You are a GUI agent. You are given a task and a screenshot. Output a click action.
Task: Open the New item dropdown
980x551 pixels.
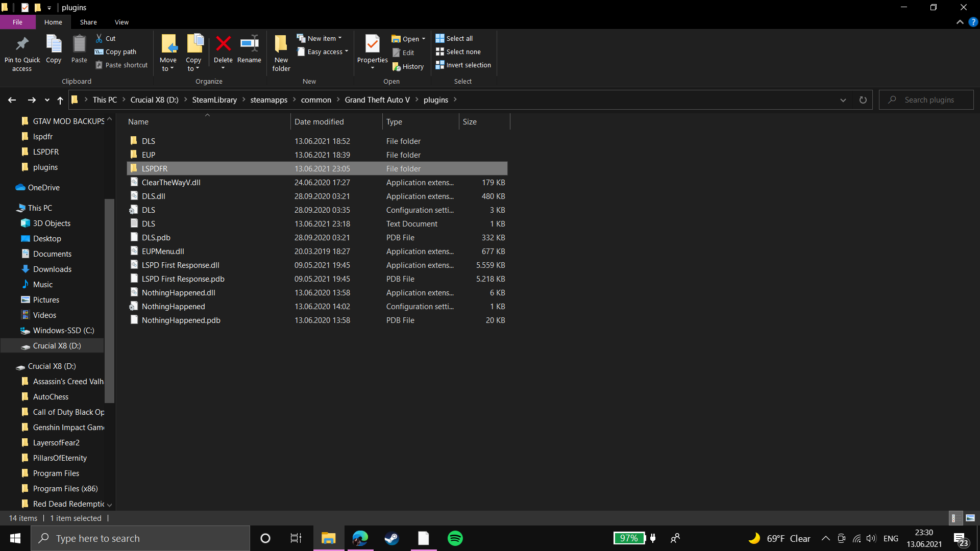tap(321, 38)
